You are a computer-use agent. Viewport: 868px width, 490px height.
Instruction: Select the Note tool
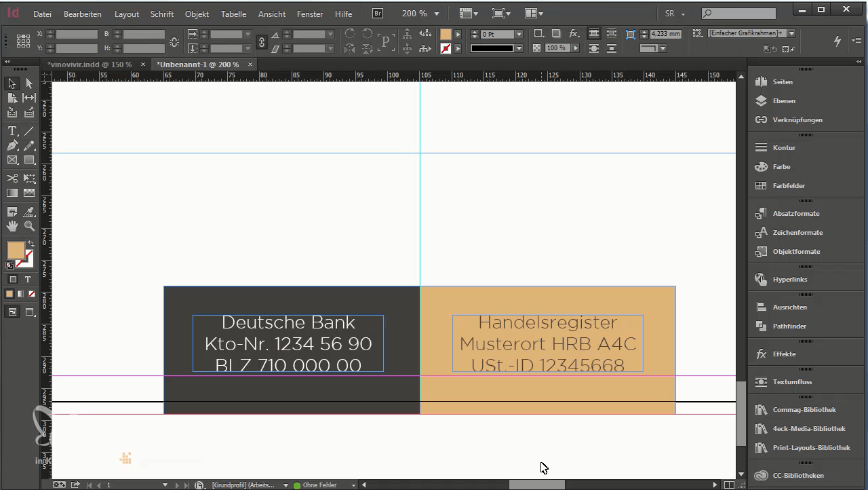pyautogui.click(x=12, y=212)
